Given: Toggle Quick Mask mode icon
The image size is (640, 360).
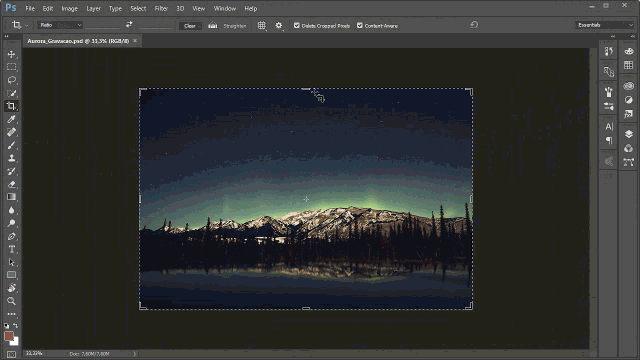Looking at the screenshot, I should (11, 354).
